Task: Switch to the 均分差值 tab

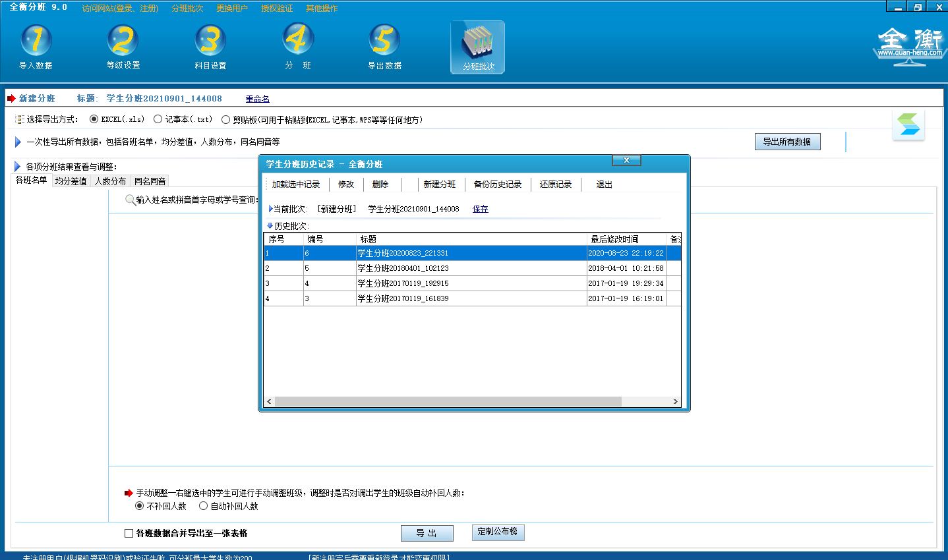Action: (x=71, y=181)
